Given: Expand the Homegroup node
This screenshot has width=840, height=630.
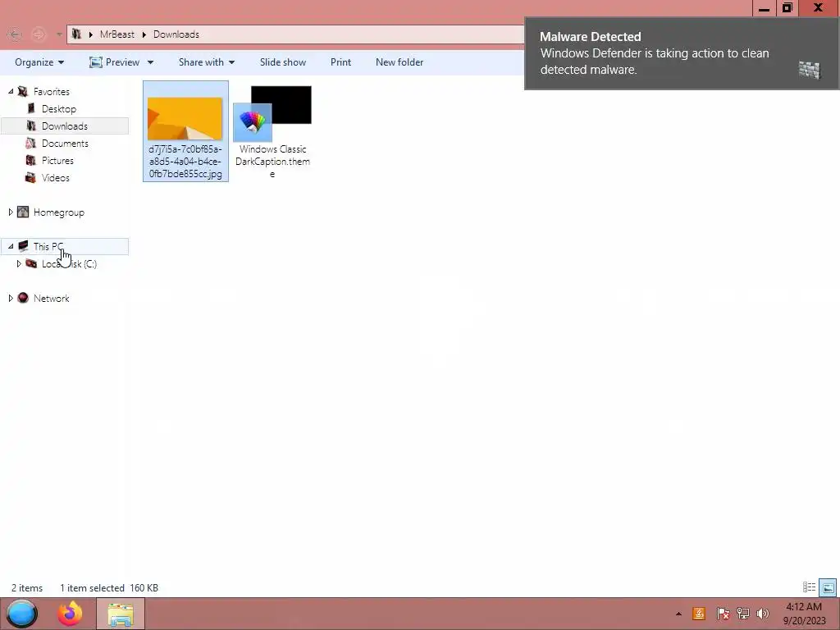Looking at the screenshot, I should (11, 212).
